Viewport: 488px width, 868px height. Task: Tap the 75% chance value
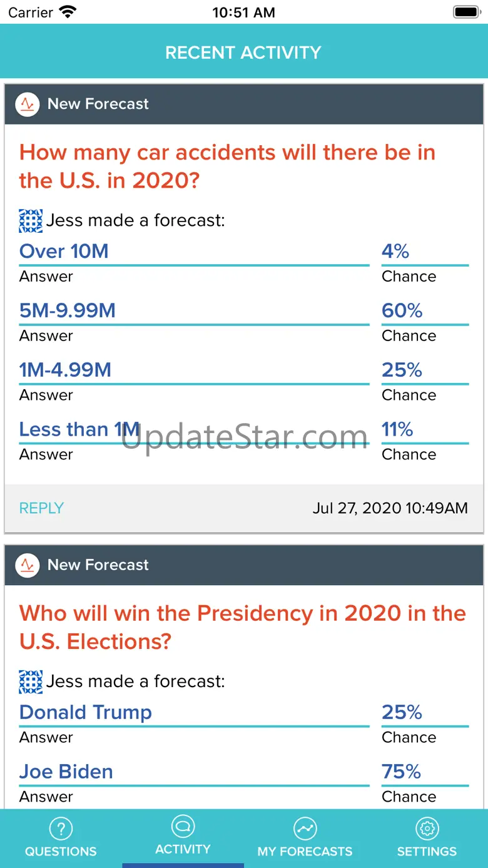pos(402,772)
